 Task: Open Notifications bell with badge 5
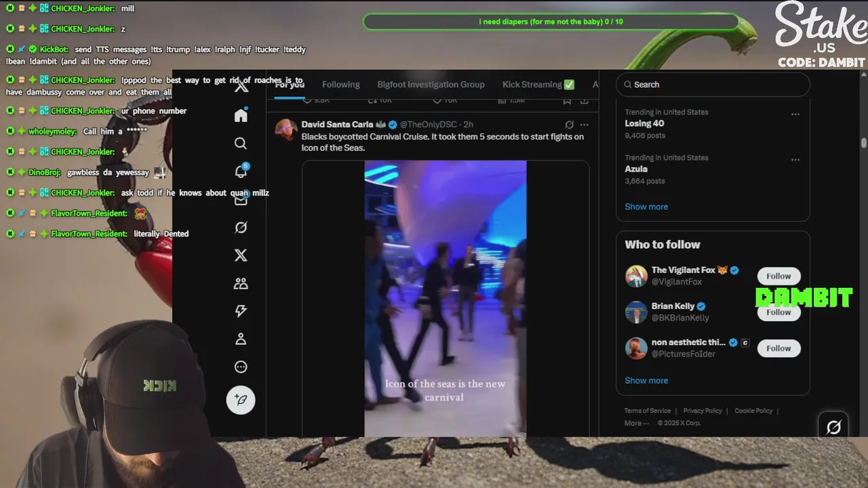[241, 171]
